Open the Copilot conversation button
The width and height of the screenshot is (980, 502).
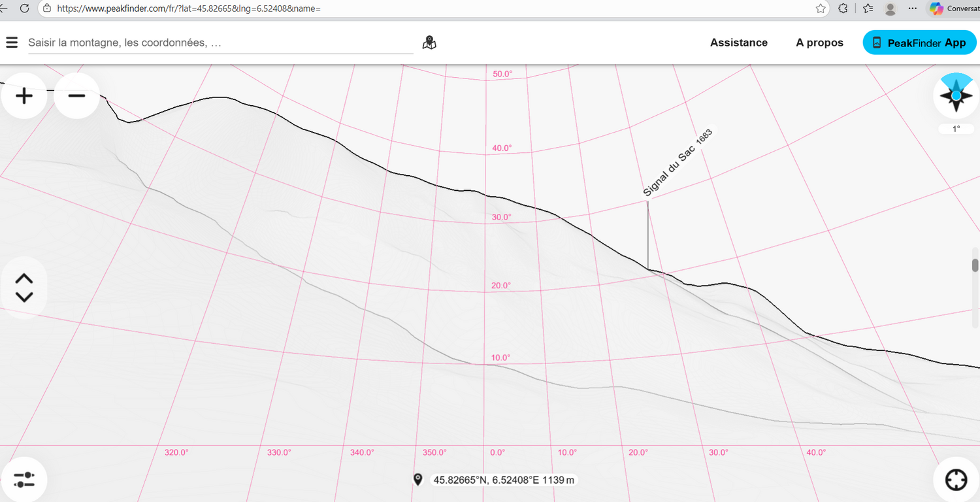pos(954,8)
